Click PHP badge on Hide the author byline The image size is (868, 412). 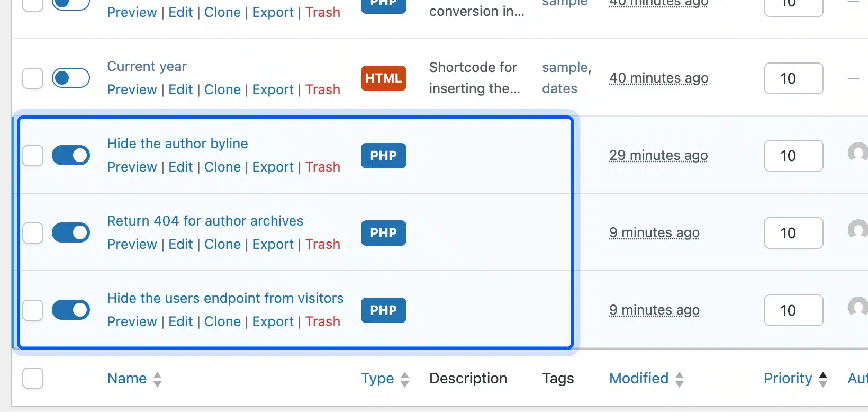384,156
